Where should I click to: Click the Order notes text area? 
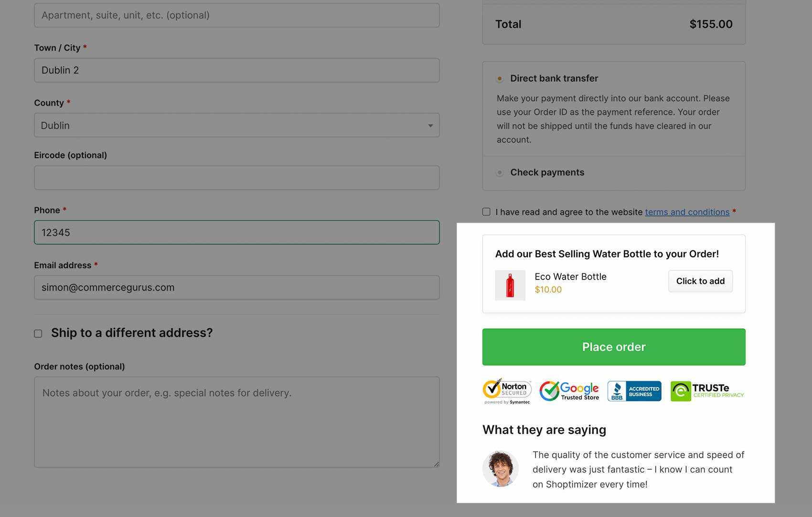(x=237, y=422)
